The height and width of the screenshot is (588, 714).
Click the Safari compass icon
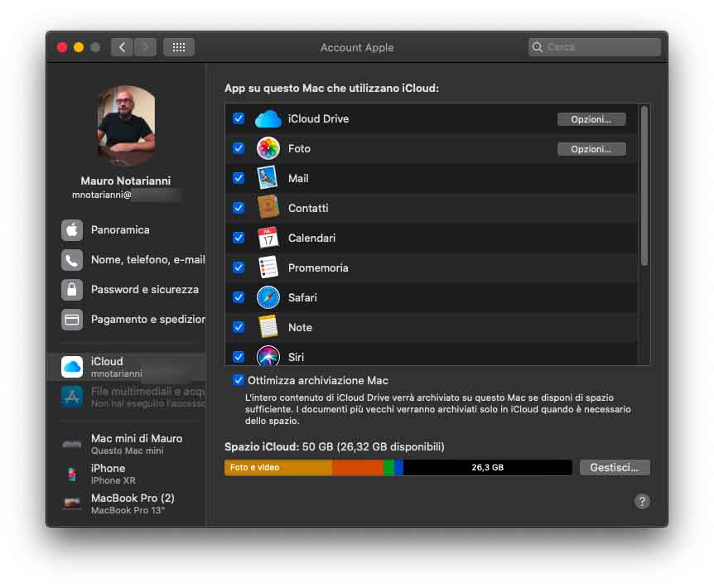268,297
